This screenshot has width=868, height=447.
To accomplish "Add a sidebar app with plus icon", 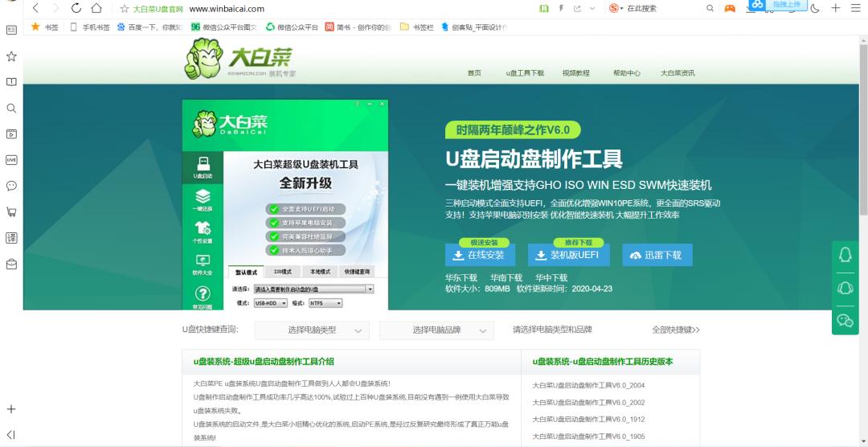I will 11,409.
